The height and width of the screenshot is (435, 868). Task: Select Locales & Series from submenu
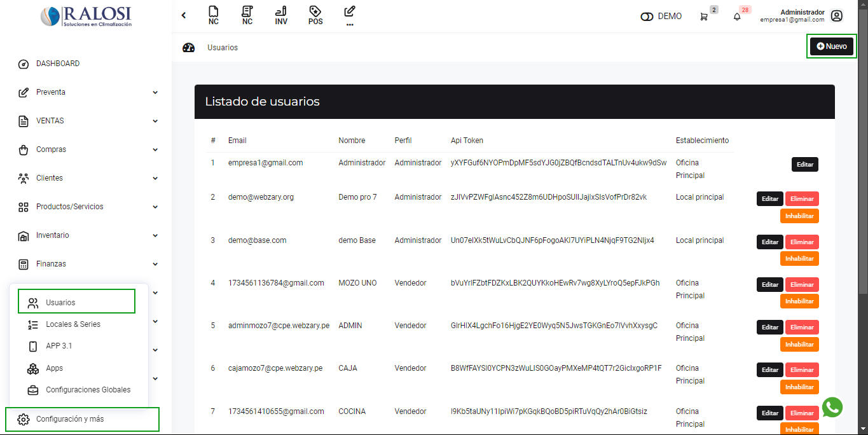(x=73, y=324)
